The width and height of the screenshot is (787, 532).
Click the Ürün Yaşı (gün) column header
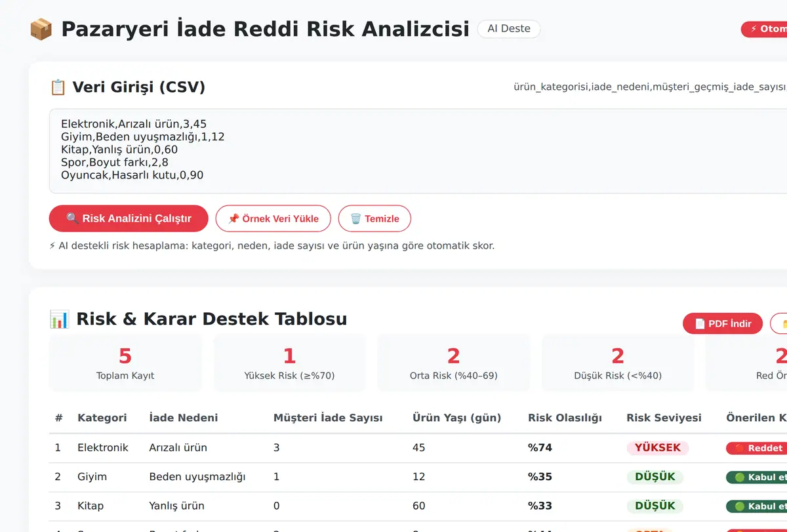pos(456,418)
